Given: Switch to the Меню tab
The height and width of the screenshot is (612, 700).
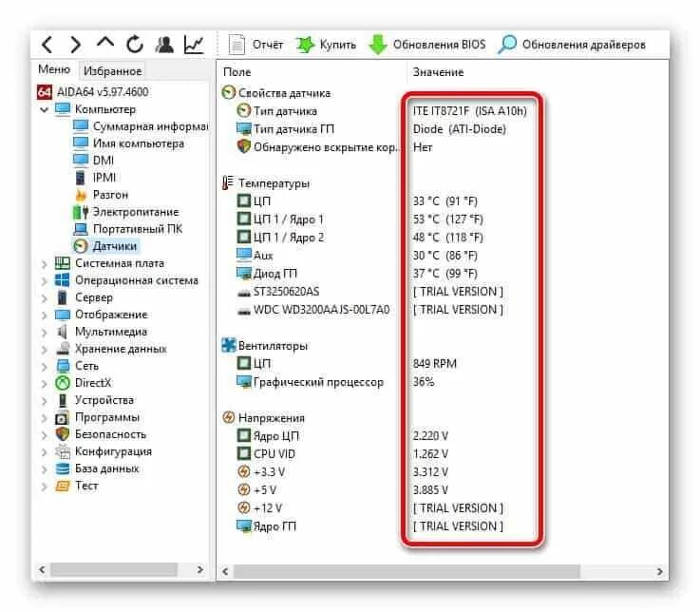Looking at the screenshot, I should [x=54, y=69].
